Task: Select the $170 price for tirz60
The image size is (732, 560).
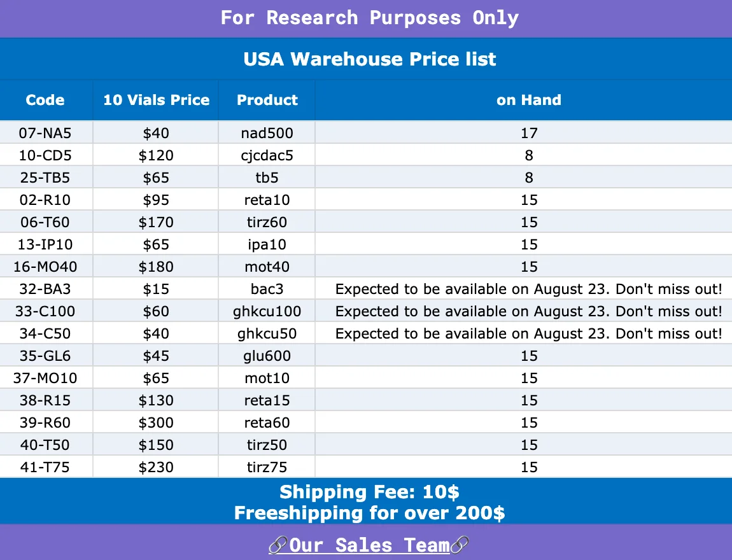Action: coord(156,222)
